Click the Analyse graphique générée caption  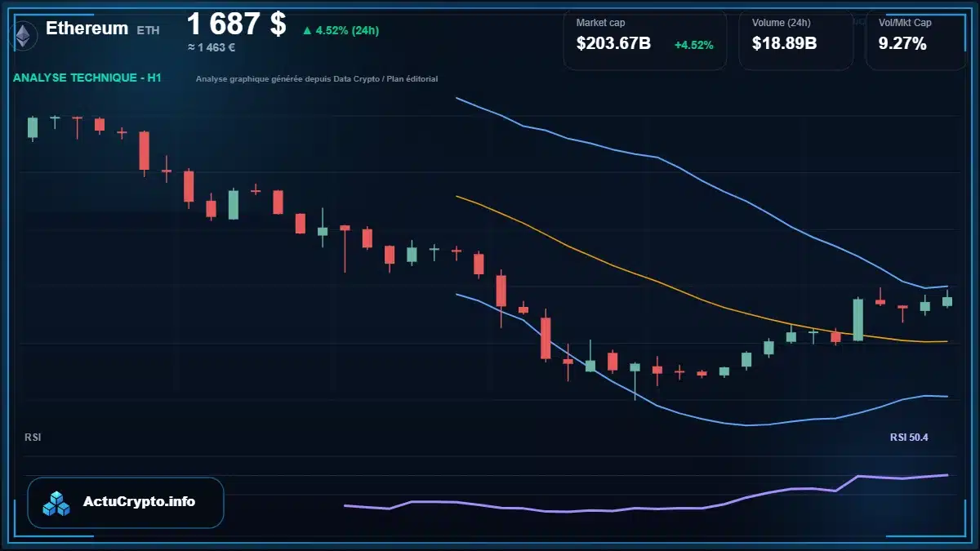click(317, 79)
